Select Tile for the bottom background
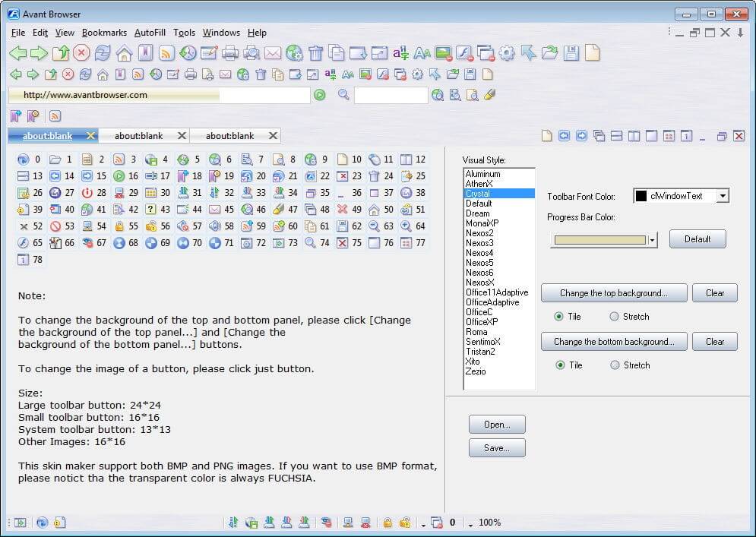756x537 pixels. (560, 365)
